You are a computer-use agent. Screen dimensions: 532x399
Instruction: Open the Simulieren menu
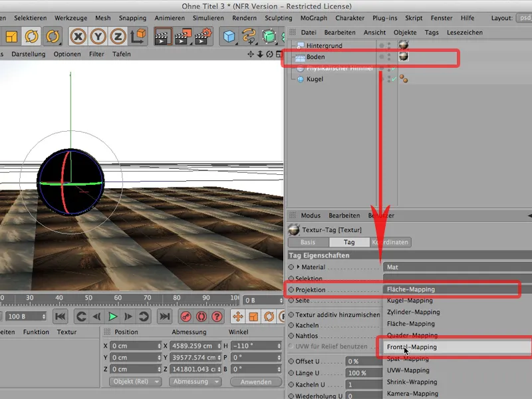coord(208,18)
